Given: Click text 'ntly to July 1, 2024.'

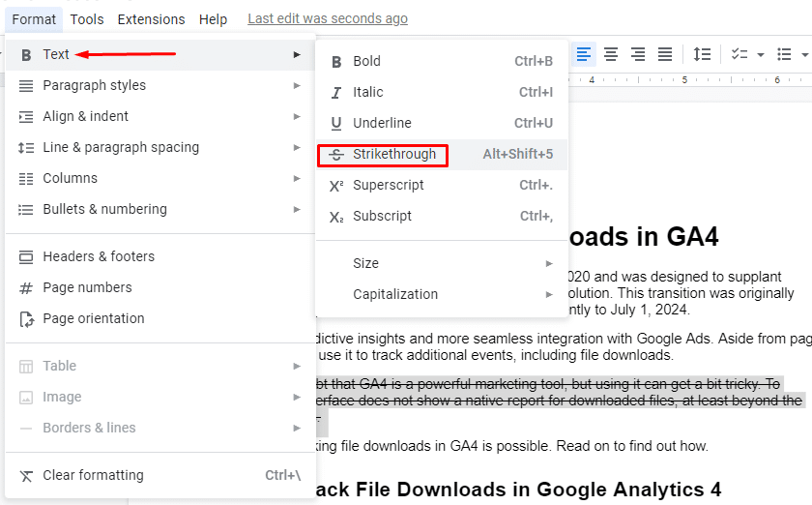Looking at the screenshot, I should (628, 310).
